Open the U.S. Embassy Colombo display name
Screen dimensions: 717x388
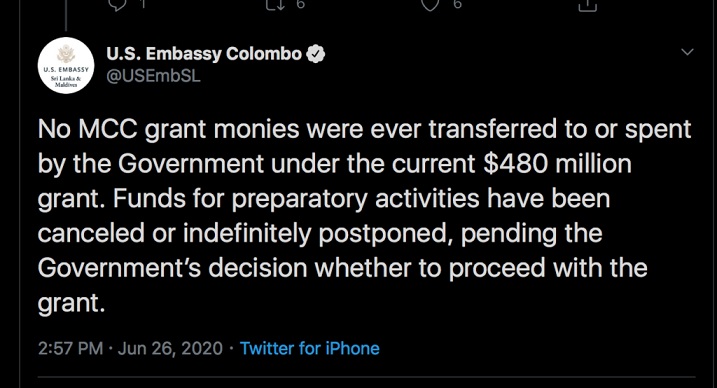click(x=204, y=54)
